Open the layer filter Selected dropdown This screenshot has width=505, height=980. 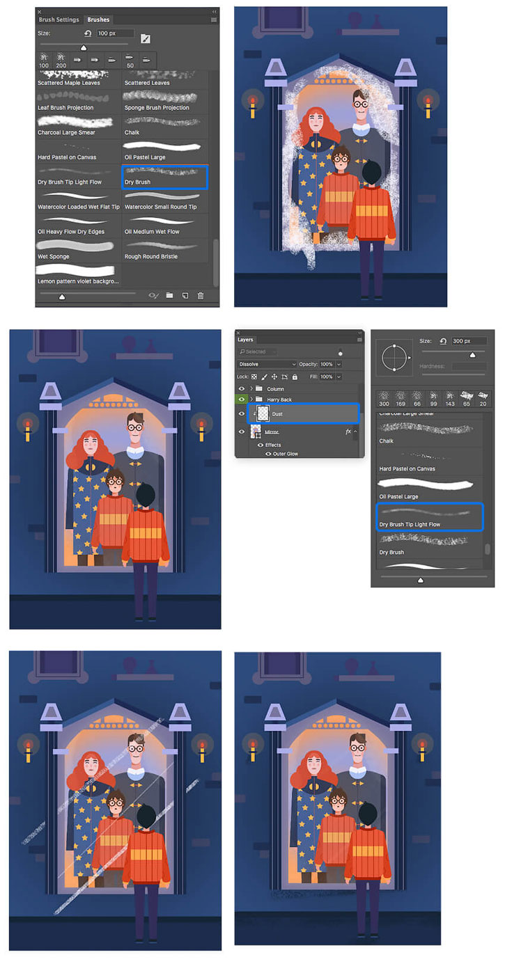258,351
